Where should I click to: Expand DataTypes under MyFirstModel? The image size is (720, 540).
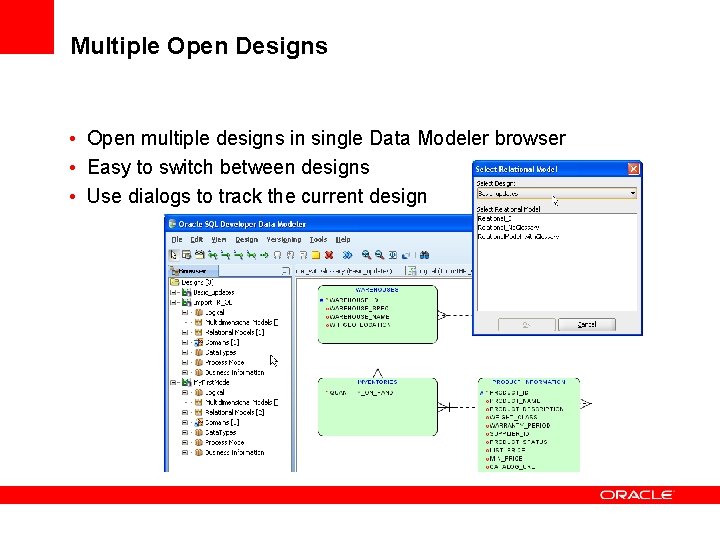185,433
